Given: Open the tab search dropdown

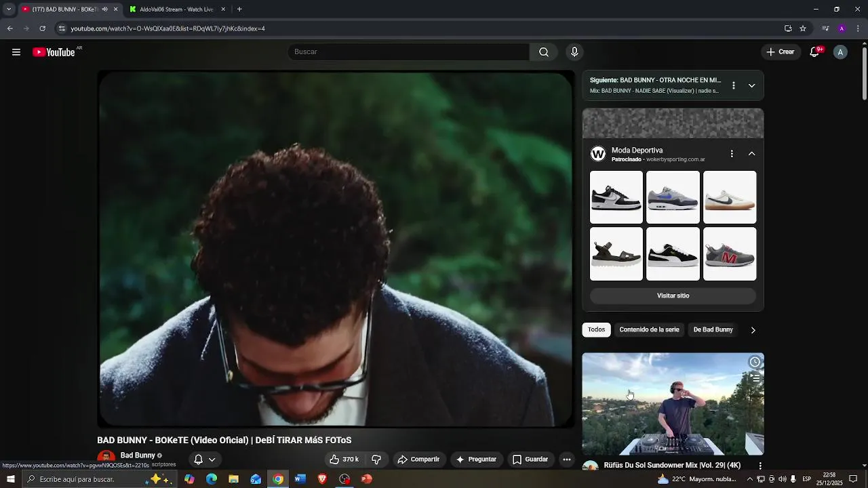Looking at the screenshot, I should [x=9, y=9].
